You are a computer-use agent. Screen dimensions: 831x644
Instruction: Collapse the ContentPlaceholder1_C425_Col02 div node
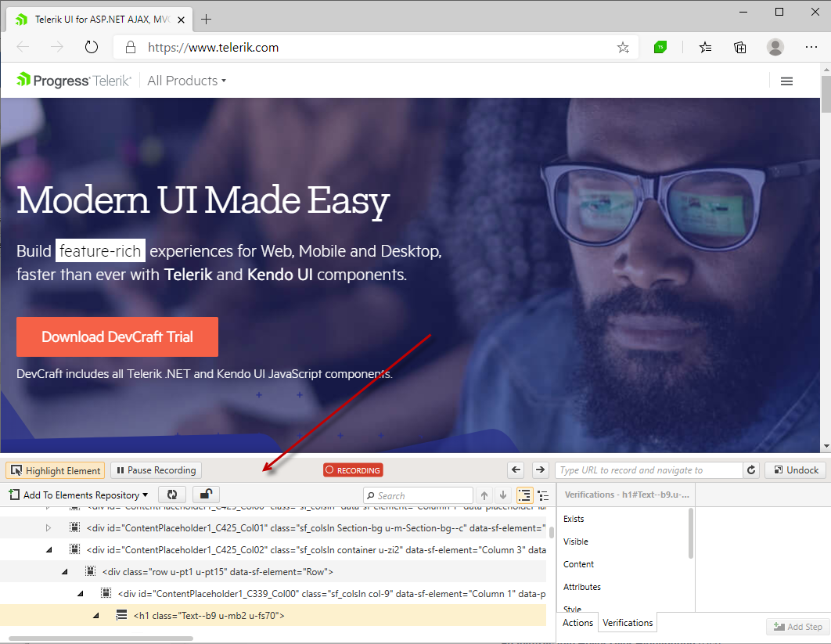click(x=49, y=549)
